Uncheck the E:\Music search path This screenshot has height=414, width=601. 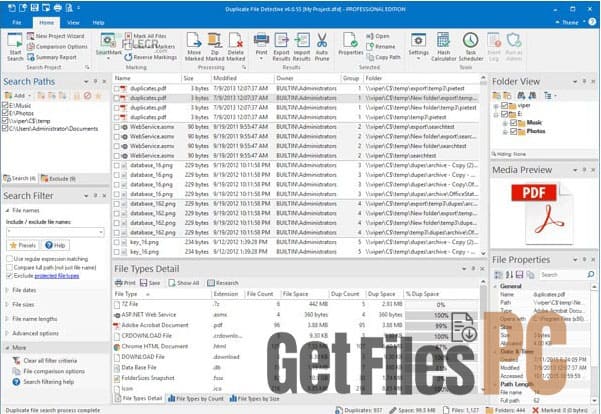coord(5,105)
